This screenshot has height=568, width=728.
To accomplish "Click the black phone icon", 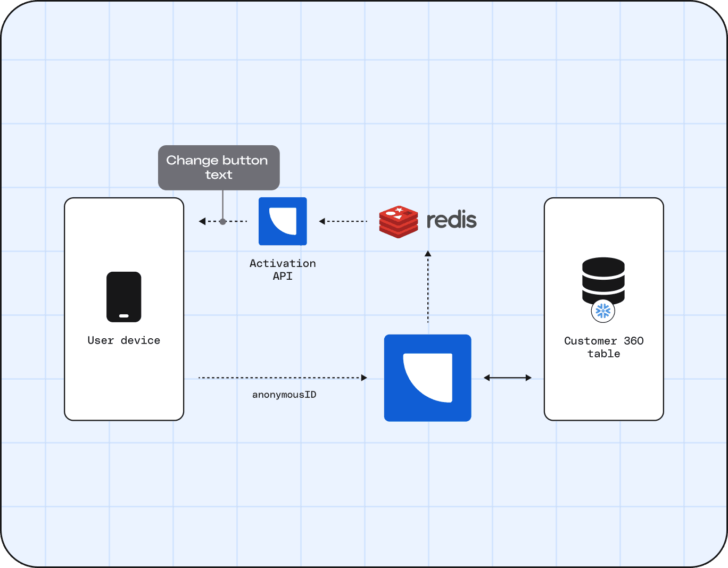I will [x=124, y=297].
